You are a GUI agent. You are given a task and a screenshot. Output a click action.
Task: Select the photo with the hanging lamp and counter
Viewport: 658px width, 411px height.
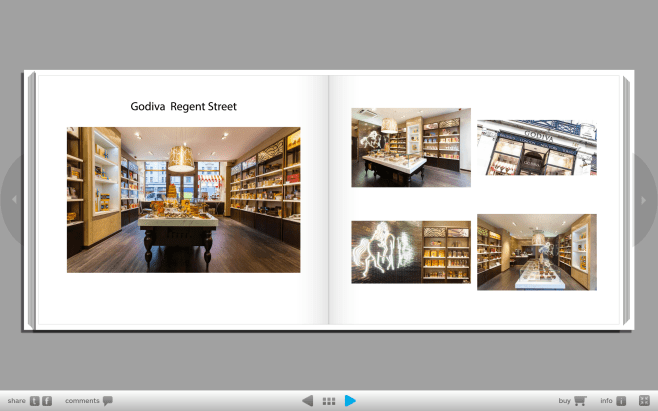pos(411,147)
